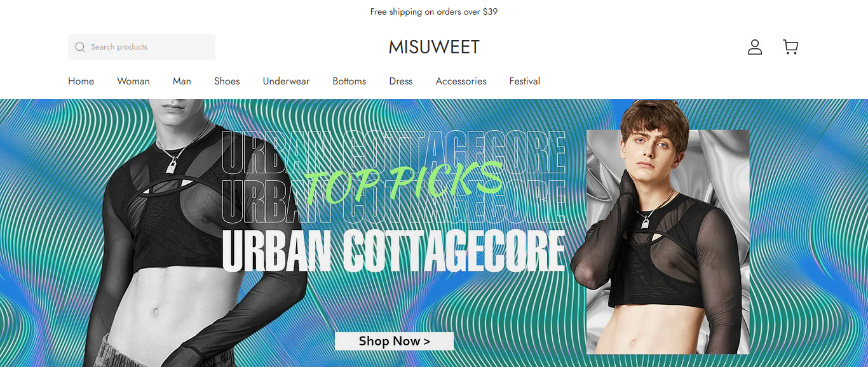Click the white URBAN COTTAGECORE headline
Image resolution: width=868 pixels, height=367 pixels.
pos(393,251)
